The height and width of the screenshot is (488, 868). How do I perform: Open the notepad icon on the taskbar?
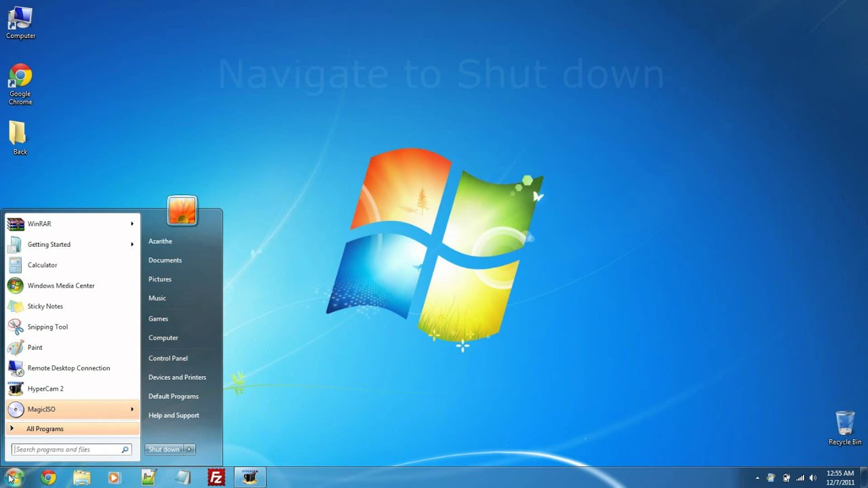coord(182,477)
